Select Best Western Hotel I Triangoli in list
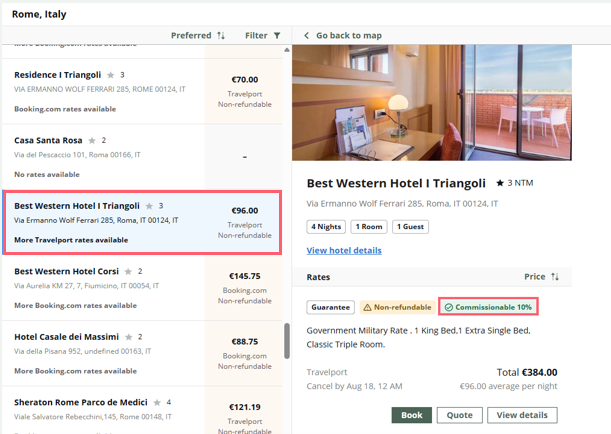 coord(142,222)
